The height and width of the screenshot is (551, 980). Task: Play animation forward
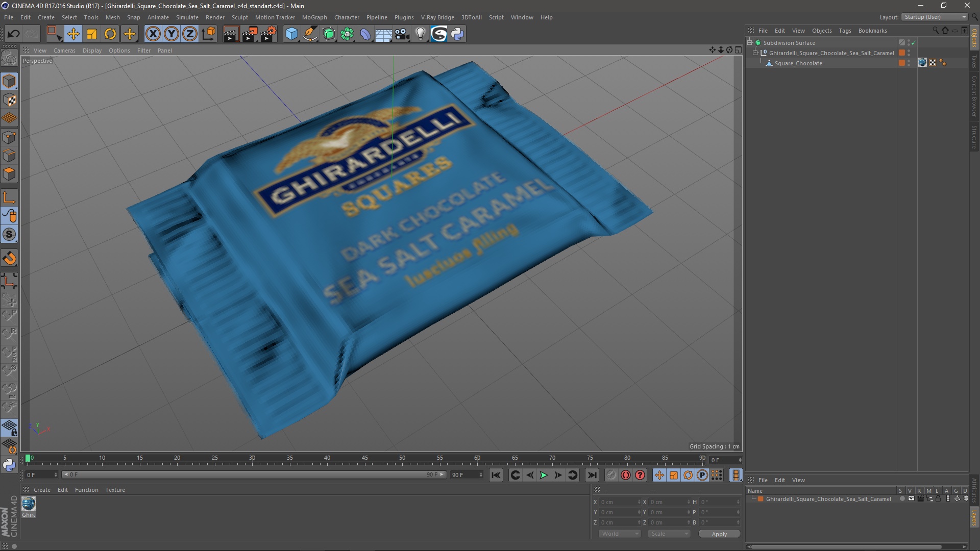[544, 475]
